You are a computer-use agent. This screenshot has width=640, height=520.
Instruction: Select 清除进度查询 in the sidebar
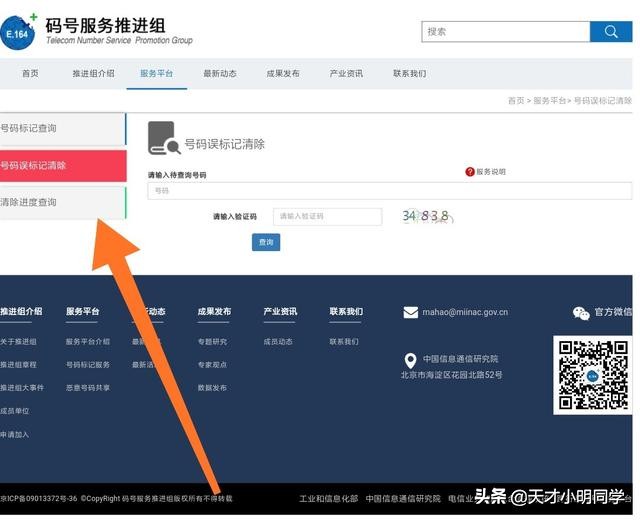pyautogui.click(x=63, y=202)
